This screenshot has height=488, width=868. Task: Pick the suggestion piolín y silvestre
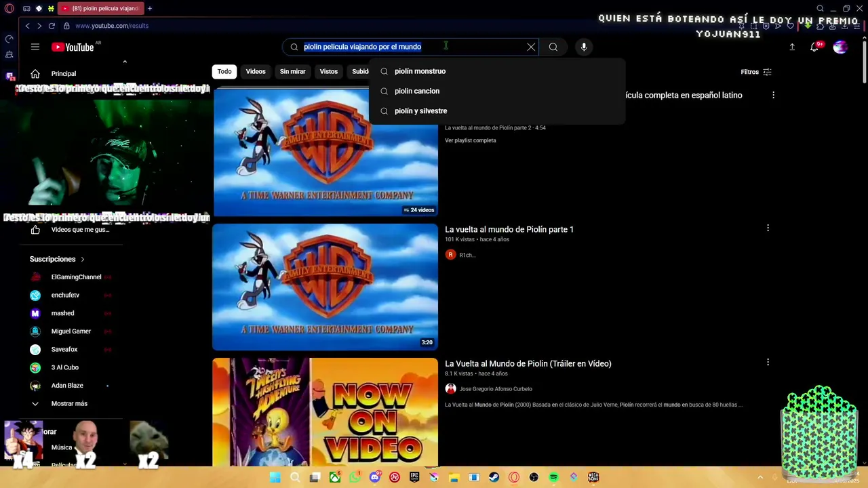[496, 110]
